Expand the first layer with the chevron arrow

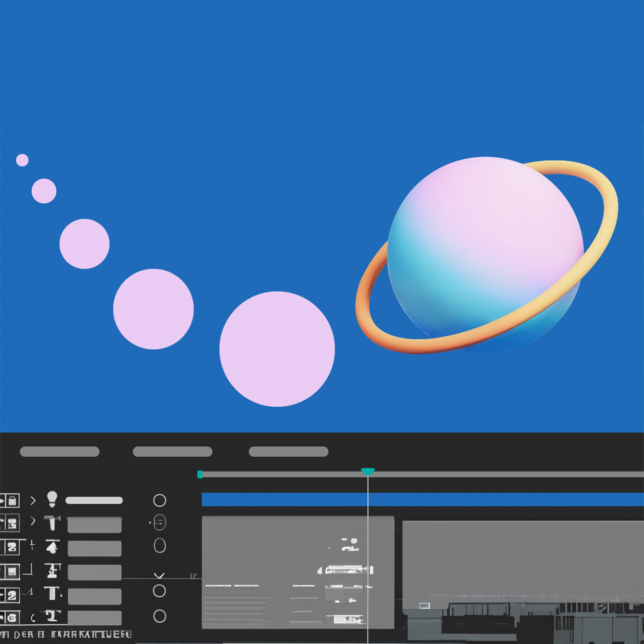coord(33,501)
